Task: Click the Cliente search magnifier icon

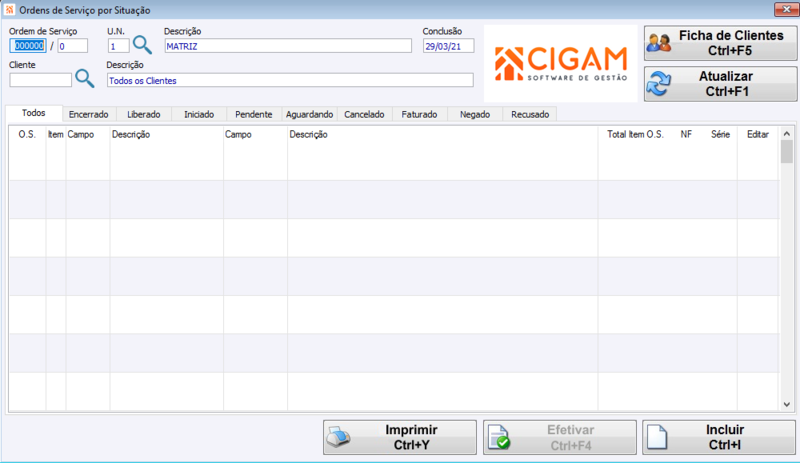Action: coord(85,79)
